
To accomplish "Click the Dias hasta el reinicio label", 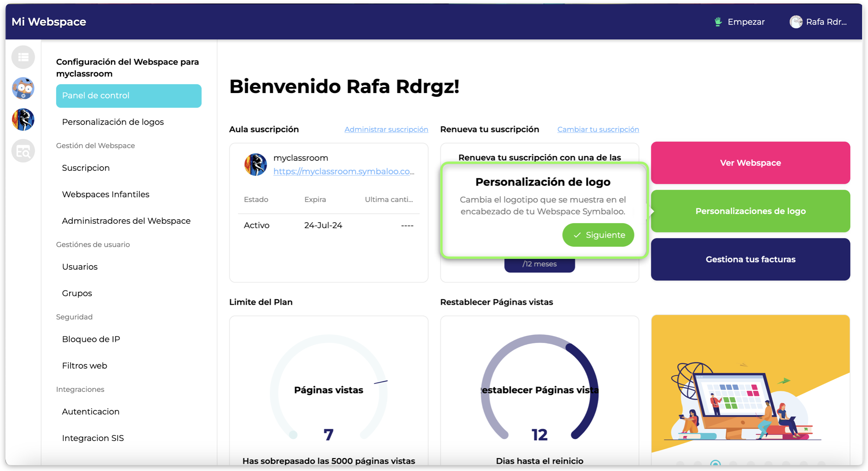I will 539,461.
